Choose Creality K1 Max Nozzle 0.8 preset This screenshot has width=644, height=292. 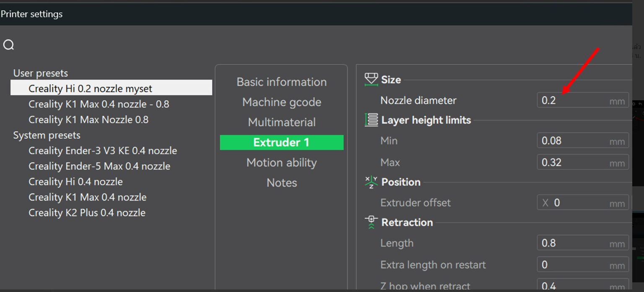coord(88,120)
